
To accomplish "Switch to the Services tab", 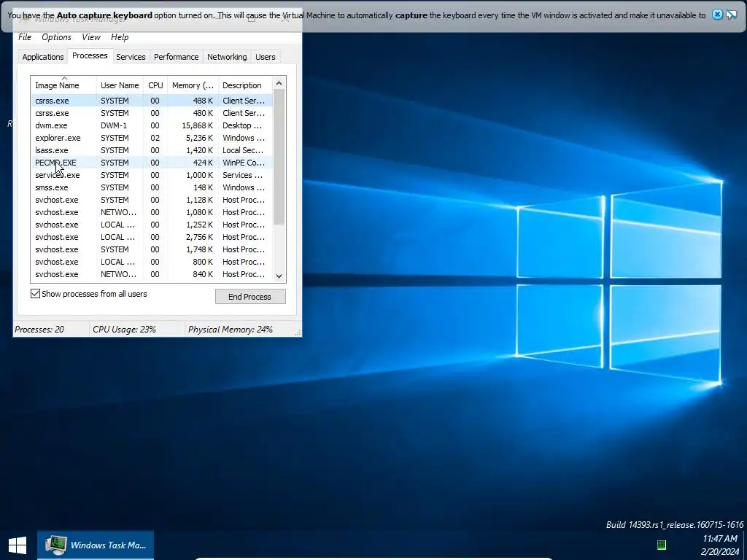I will click(131, 57).
